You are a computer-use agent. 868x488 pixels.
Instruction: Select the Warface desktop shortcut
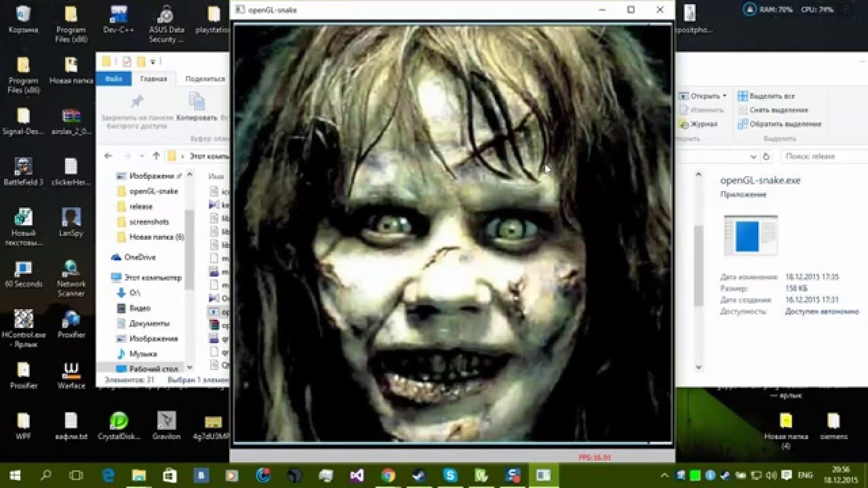[x=71, y=375]
